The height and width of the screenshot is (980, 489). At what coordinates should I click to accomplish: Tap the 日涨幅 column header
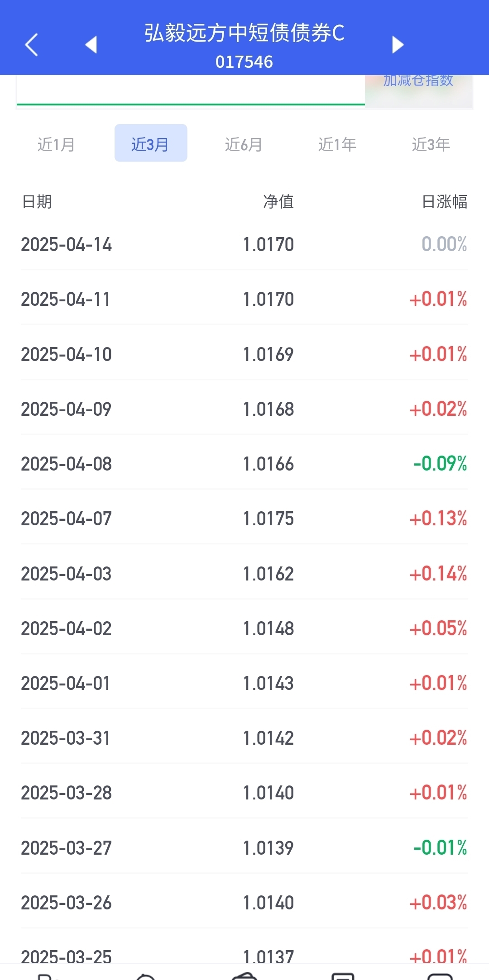[x=445, y=201]
